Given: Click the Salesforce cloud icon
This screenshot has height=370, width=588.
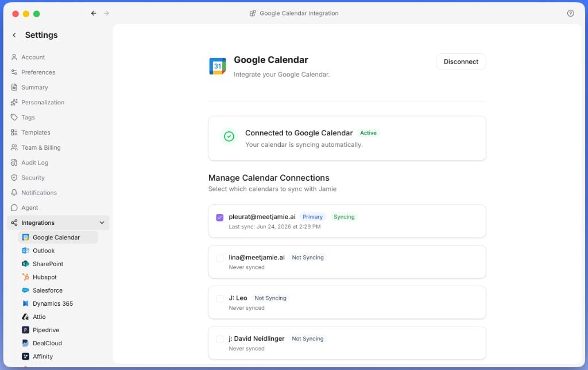Looking at the screenshot, I should pos(25,290).
